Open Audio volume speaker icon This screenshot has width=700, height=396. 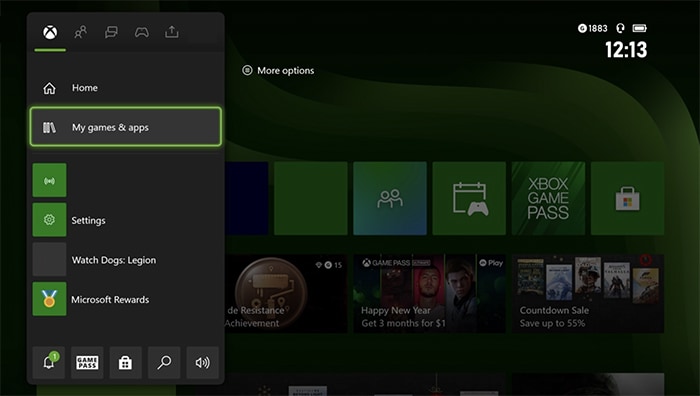(203, 363)
